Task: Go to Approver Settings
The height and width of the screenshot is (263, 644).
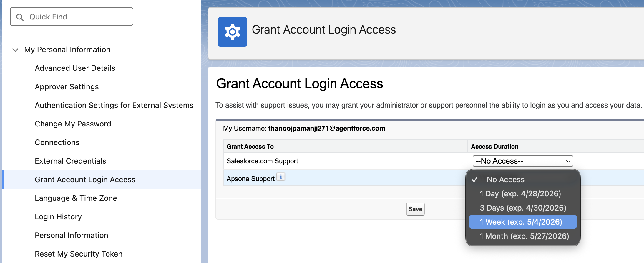Action: 67,87
